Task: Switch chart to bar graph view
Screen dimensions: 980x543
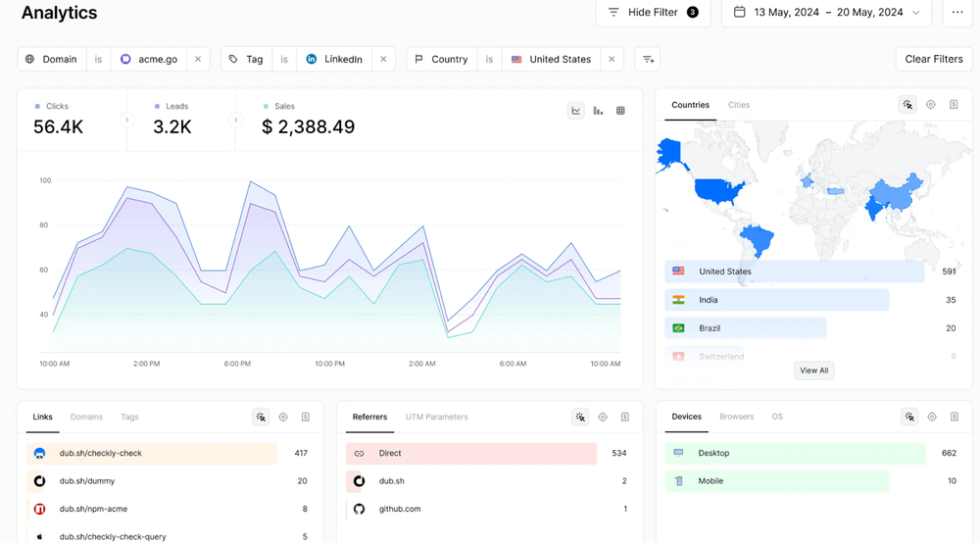Action: (x=598, y=111)
